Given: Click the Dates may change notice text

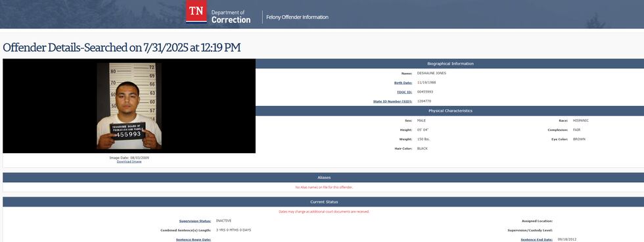Looking at the screenshot, I should 324,212.
